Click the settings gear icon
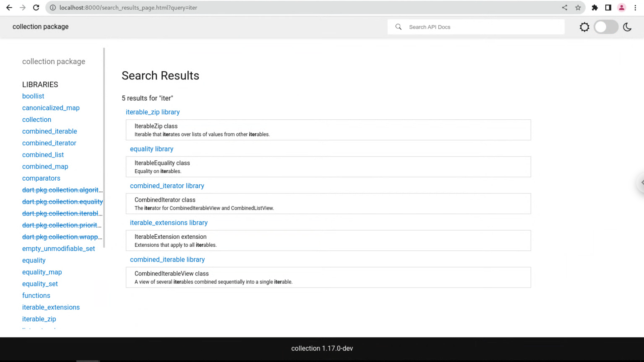 [584, 27]
